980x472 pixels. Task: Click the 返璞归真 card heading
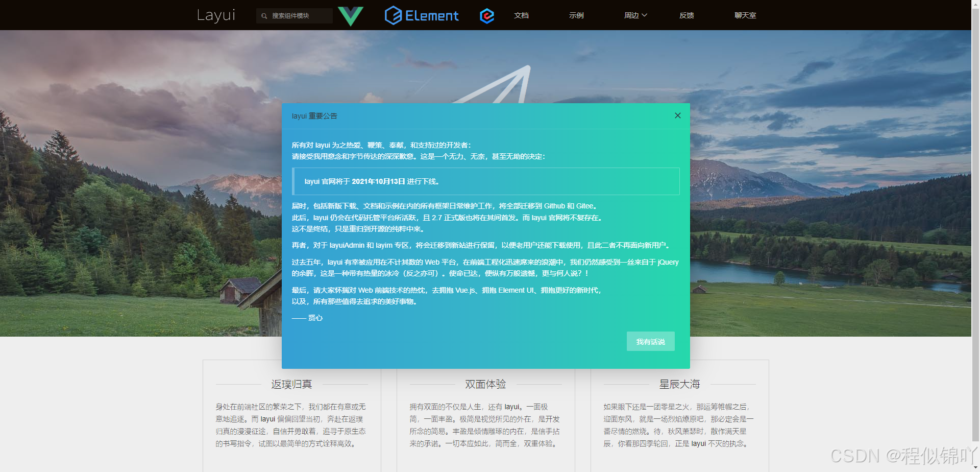pos(291,384)
